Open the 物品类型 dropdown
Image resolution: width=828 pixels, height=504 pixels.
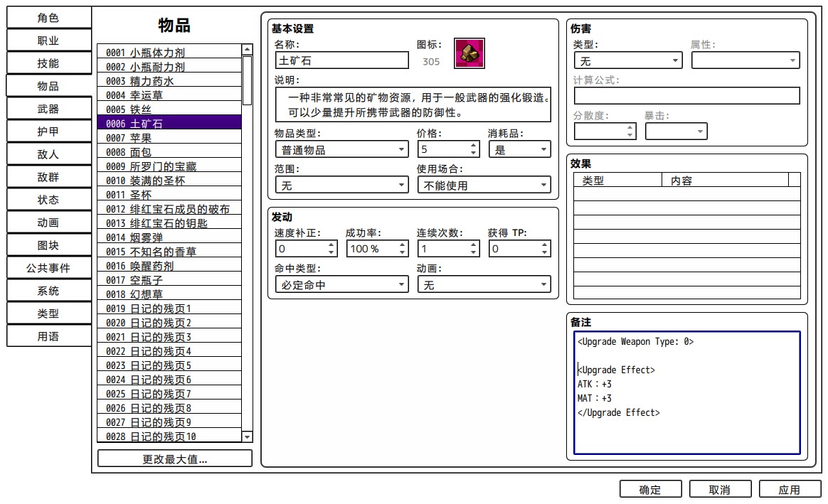(x=341, y=150)
